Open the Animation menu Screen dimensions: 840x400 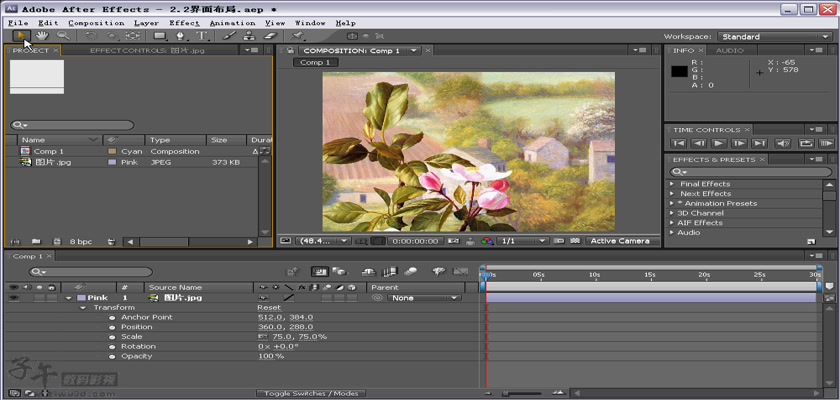pos(232,23)
